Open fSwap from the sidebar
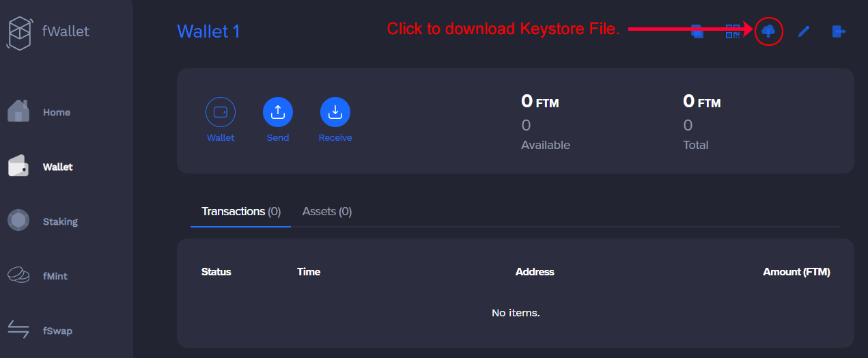 40,331
